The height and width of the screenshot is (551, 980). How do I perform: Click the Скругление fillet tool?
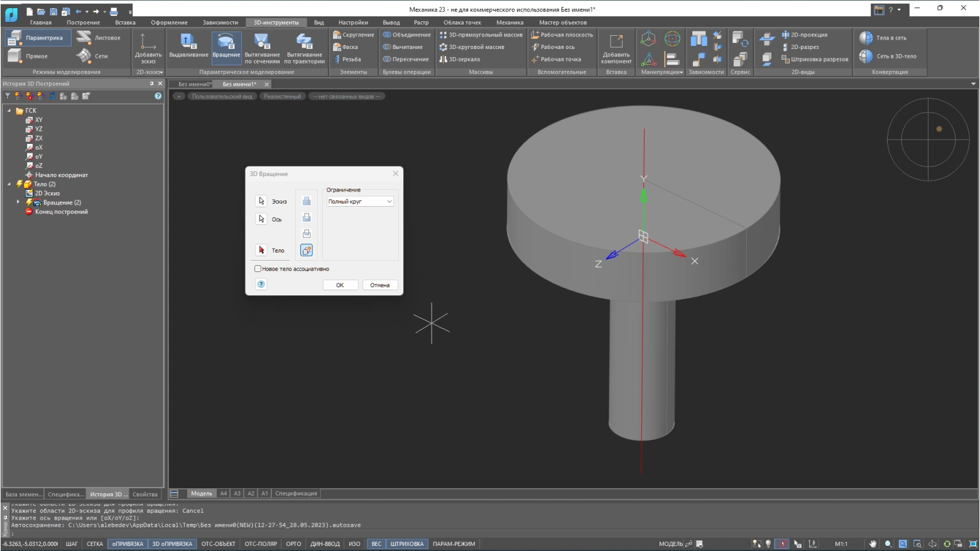tap(354, 35)
